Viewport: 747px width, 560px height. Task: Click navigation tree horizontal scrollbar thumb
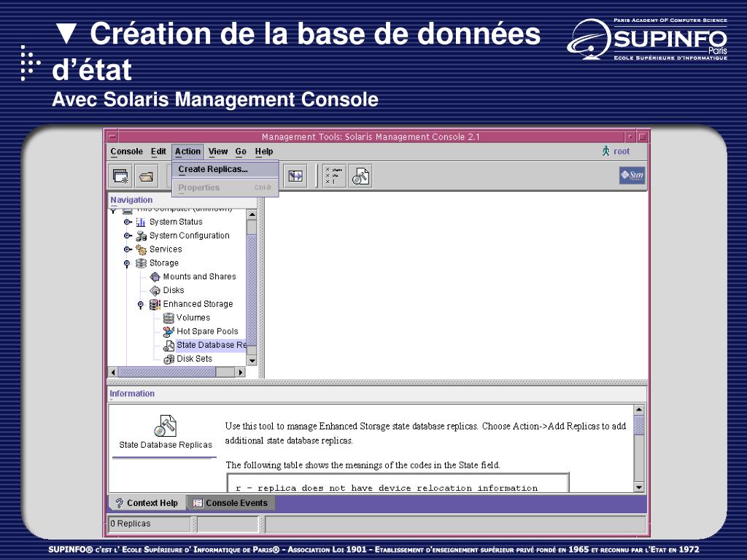pos(167,373)
